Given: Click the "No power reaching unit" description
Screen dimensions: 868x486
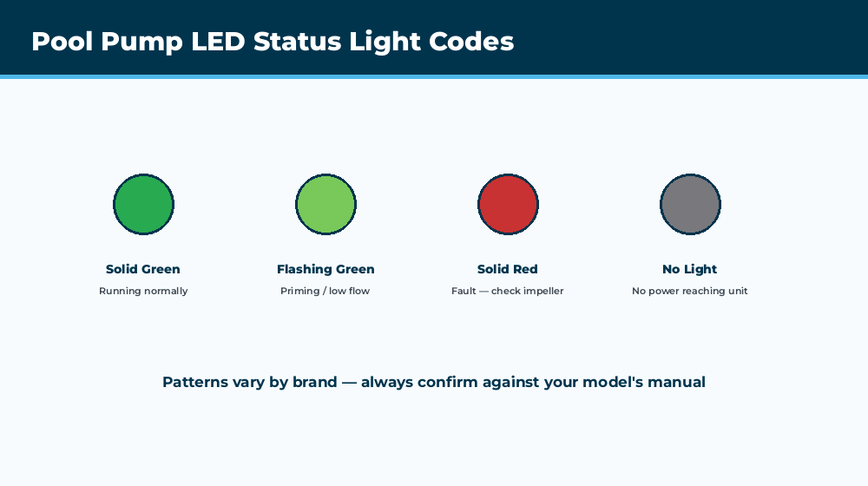Looking at the screenshot, I should click(690, 291).
